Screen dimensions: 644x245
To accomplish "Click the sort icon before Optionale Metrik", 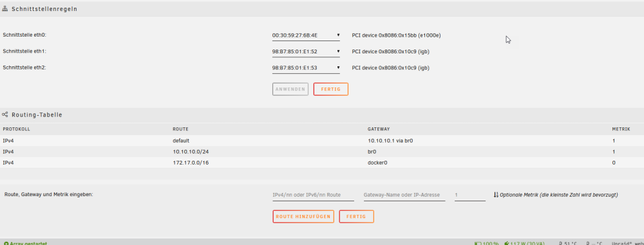I will 496,195.
